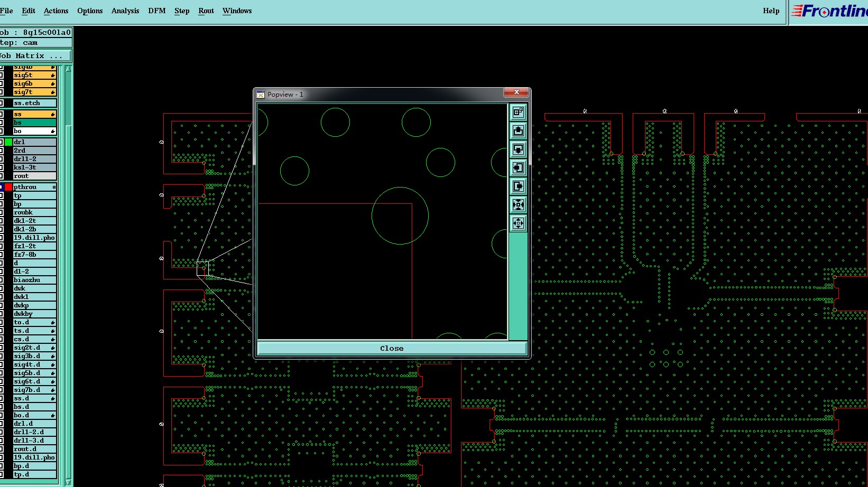Image resolution: width=868 pixels, height=487 pixels.
Task: Click layer list scrollbar up arrow
Action: 68,69
